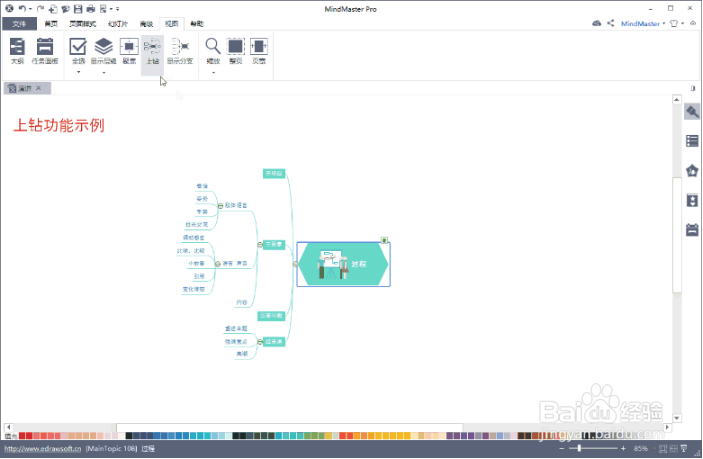Click the pin icon above the right sidebar
The image size is (703, 459).
coord(693,88)
